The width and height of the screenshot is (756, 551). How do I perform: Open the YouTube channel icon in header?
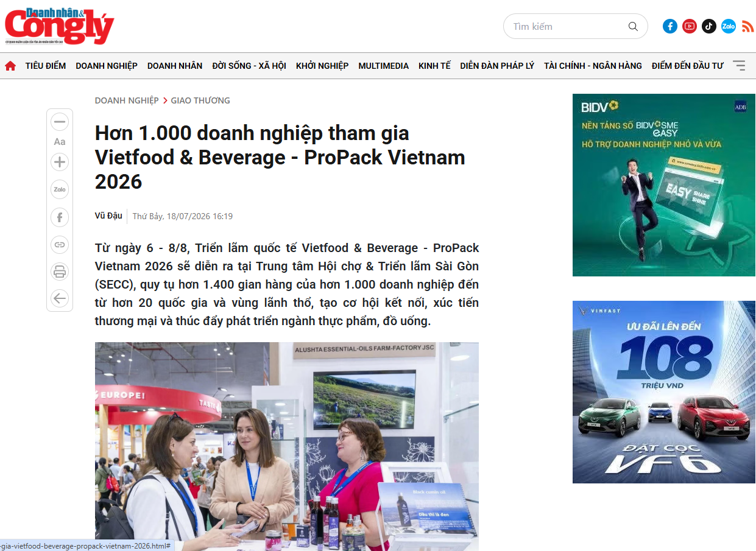pos(690,26)
